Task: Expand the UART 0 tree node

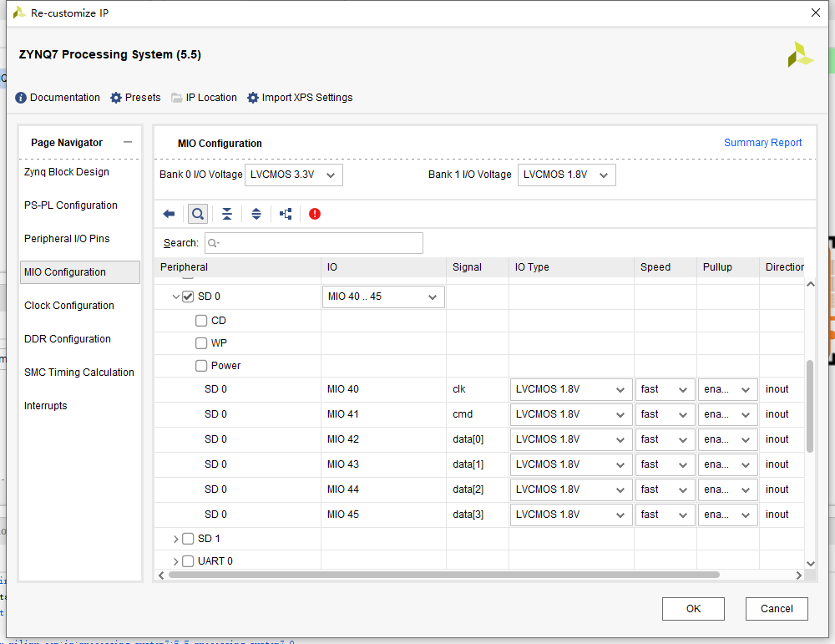Action: [175, 561]
